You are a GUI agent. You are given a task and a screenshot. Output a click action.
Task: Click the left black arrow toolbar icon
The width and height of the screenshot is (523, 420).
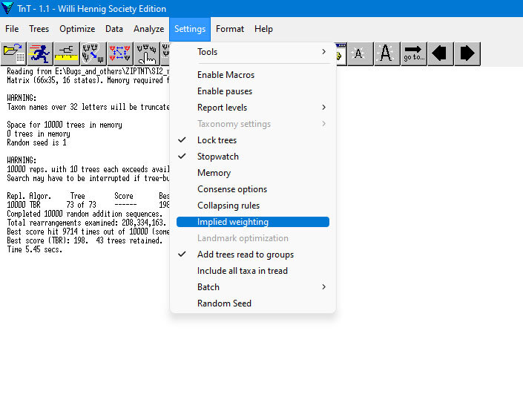[440, 53]
